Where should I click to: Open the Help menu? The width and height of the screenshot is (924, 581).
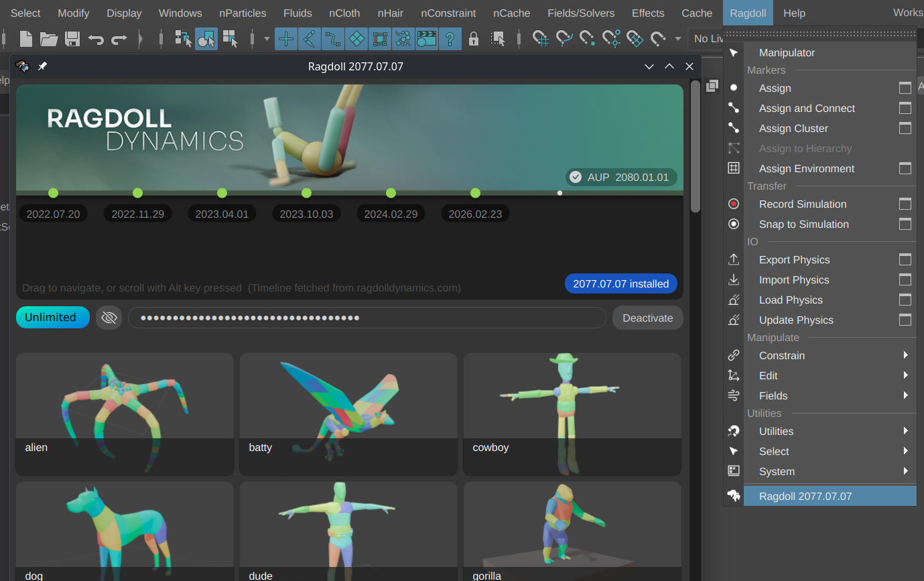794,13
